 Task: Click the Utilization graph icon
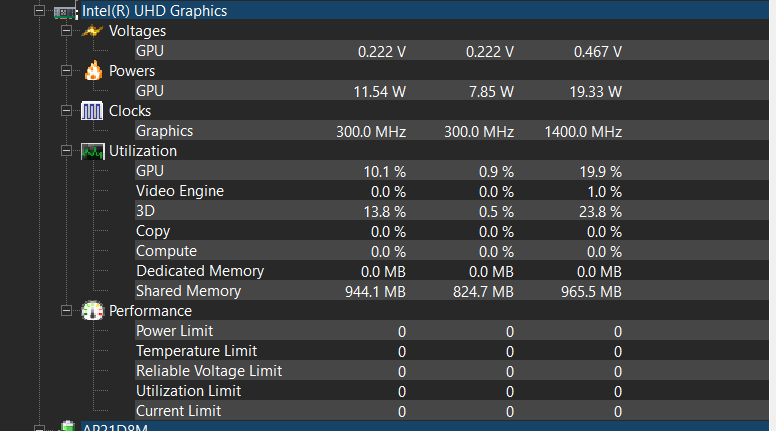(93, 151)
